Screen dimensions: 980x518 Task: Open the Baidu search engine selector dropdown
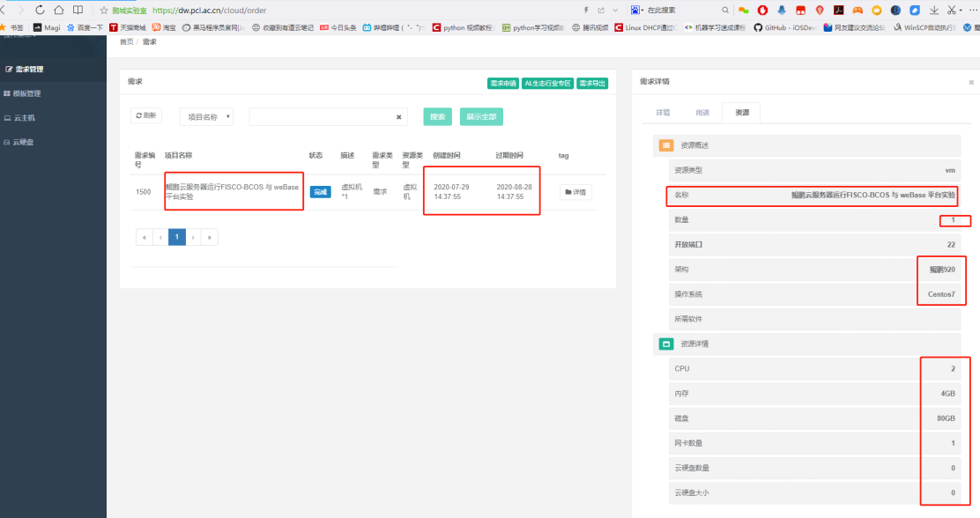(x=637, y=10)
